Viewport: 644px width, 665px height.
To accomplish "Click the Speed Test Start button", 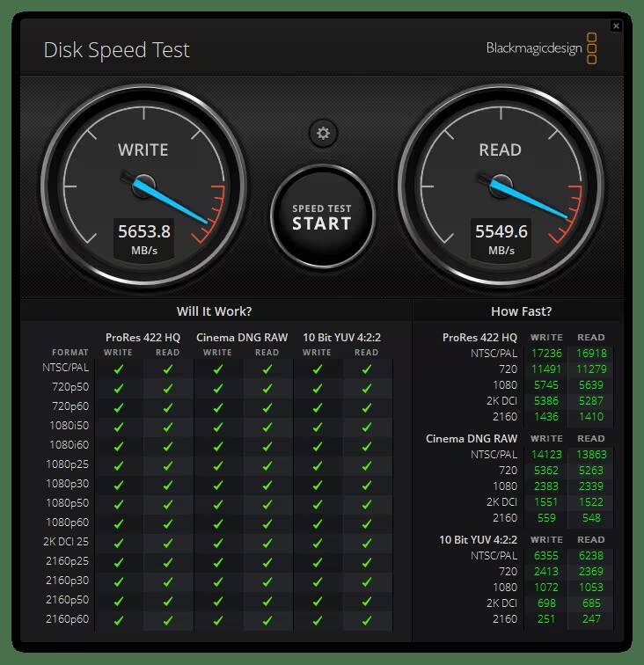I will 322,216.
